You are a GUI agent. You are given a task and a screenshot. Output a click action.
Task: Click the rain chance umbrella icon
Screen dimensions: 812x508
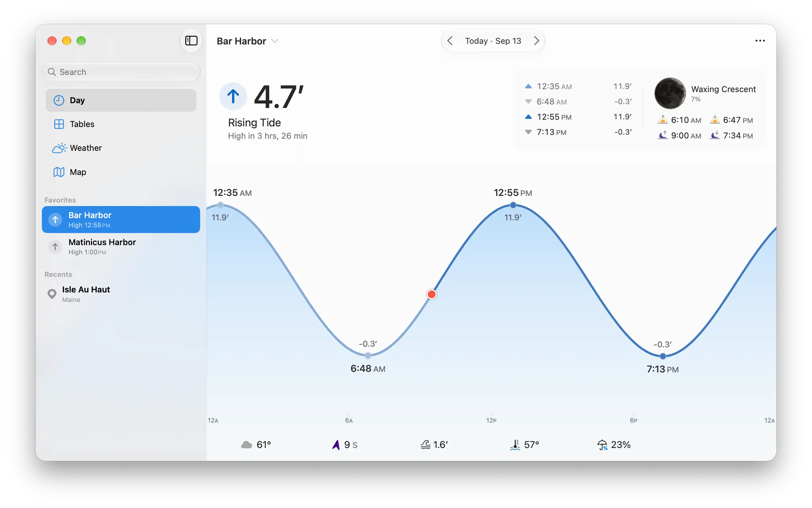pos(602,445)
